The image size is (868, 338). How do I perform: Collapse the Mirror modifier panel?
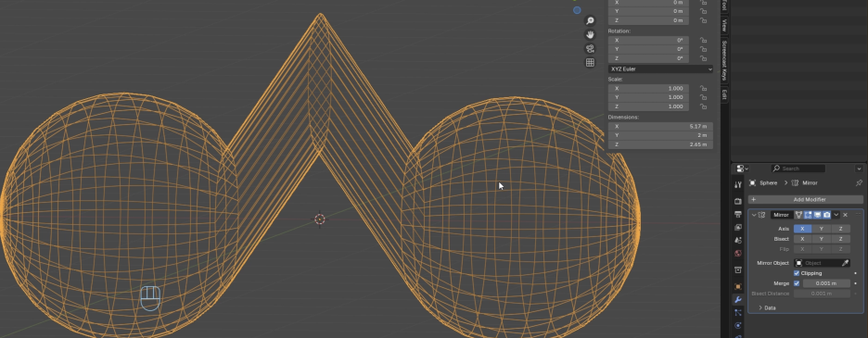coord(753,215)
